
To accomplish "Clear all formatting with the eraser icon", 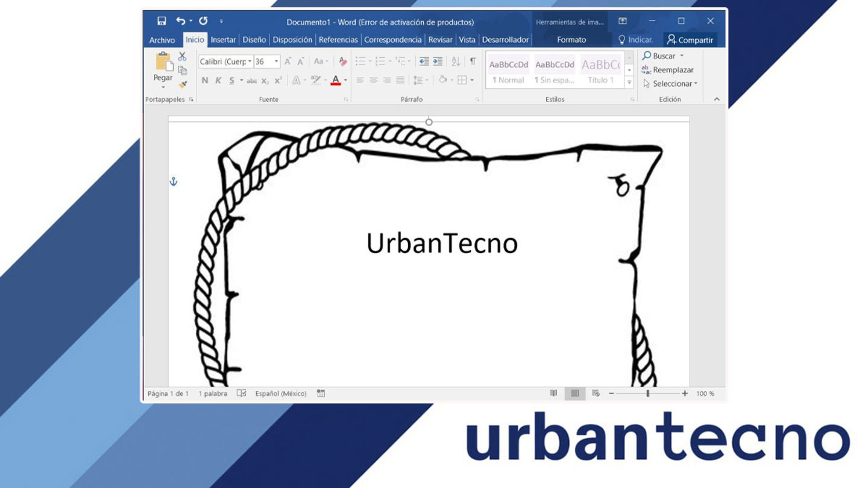I will click(x=342, y=61).
